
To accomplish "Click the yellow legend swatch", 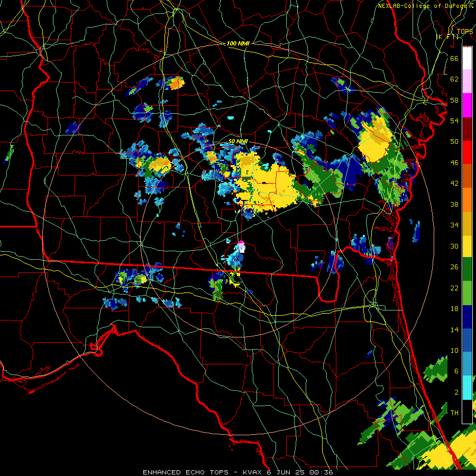I will click(467, 246).
